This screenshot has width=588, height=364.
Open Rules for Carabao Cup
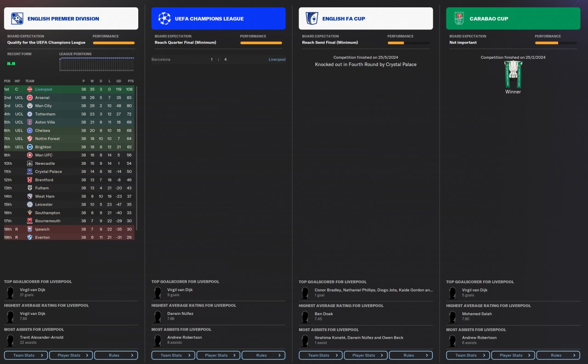(559, 355)
